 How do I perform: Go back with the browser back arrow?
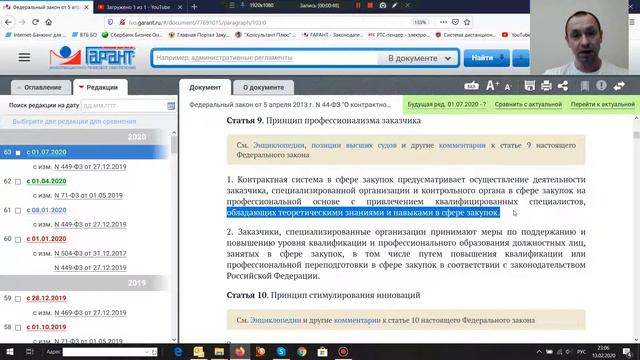(9, 22)
